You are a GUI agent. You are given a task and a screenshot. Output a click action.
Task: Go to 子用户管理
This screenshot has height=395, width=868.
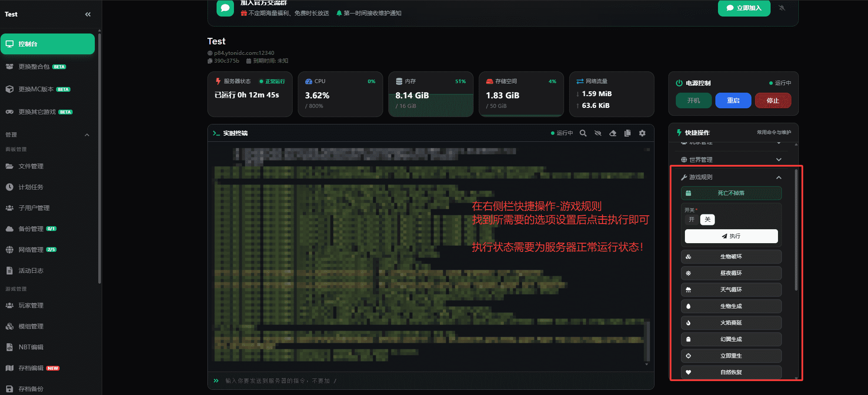47,208
